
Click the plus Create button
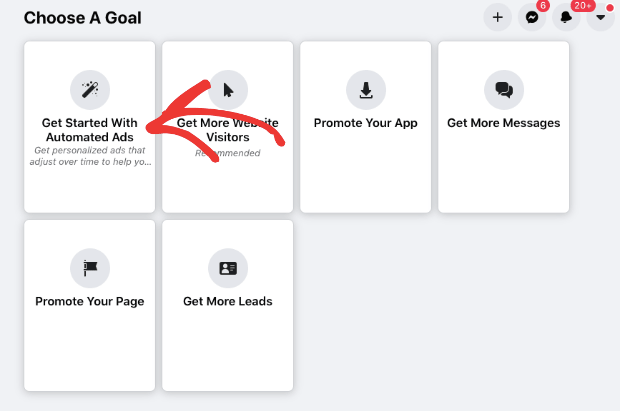coord(497,17)
